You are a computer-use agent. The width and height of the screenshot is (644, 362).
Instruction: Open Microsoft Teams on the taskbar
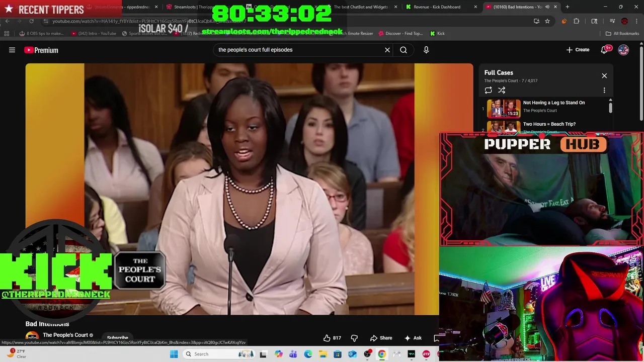tap(293, 354)
